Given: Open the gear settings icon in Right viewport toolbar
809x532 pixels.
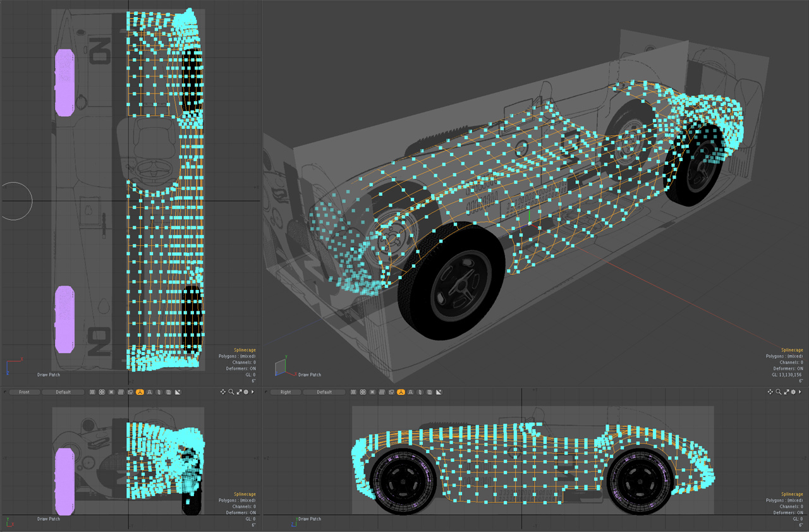Looking at the screenshot, I should [x=793, y=392].
